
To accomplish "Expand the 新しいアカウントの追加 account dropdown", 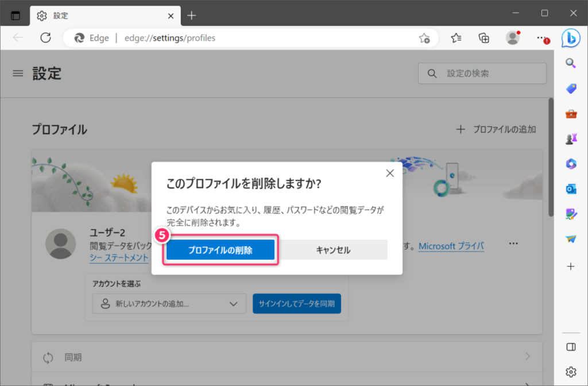I will point(169,303).
